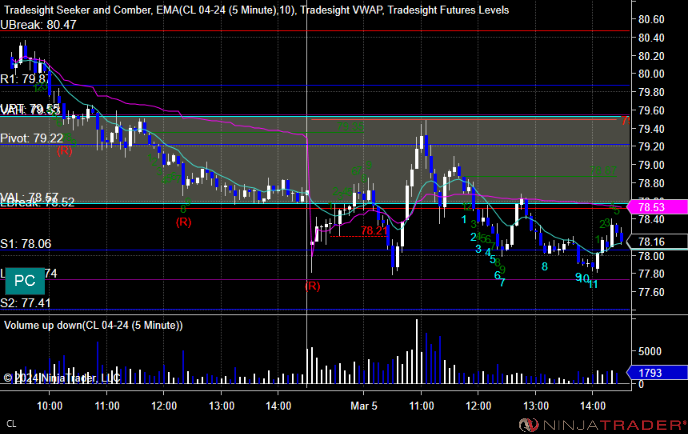
Task: Click the indicator title text at the top of the chart
Action: click(x=256, y=10)
